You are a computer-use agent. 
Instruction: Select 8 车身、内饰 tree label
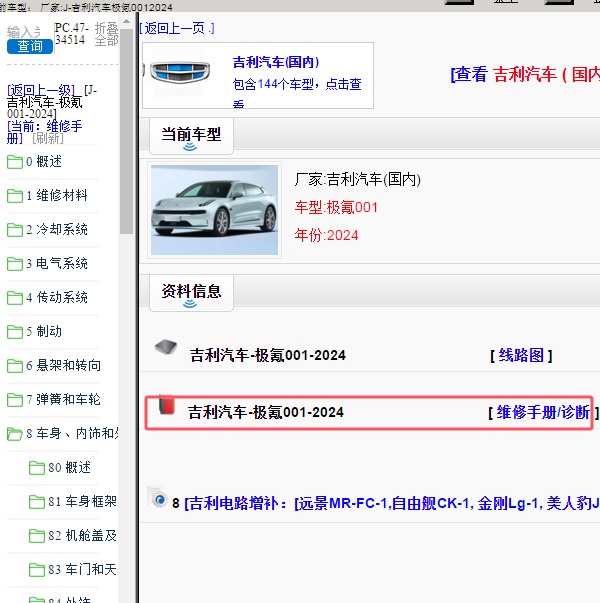(72, 433)
